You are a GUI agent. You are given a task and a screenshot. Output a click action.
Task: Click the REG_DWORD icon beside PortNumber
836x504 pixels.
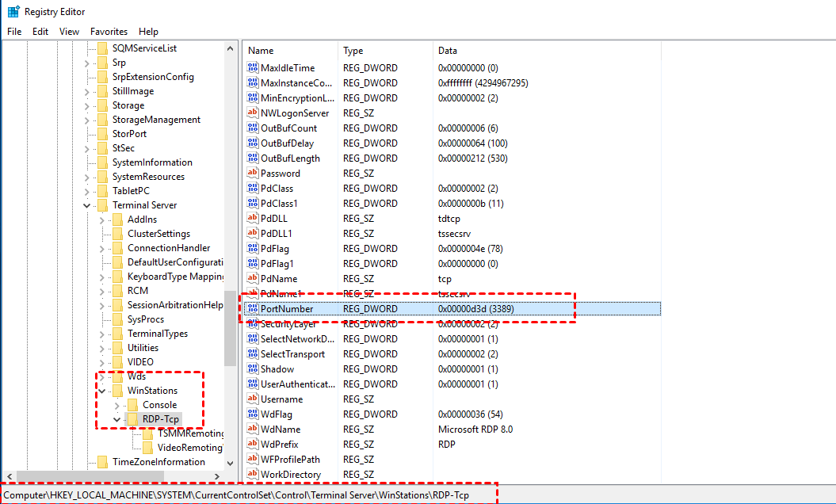[x=250, y=308]
